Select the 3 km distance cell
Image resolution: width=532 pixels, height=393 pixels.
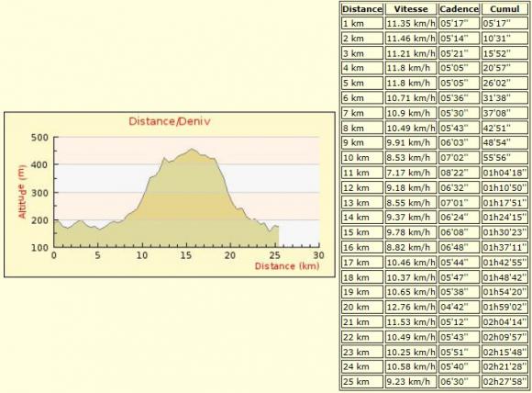tap(362, 53)
